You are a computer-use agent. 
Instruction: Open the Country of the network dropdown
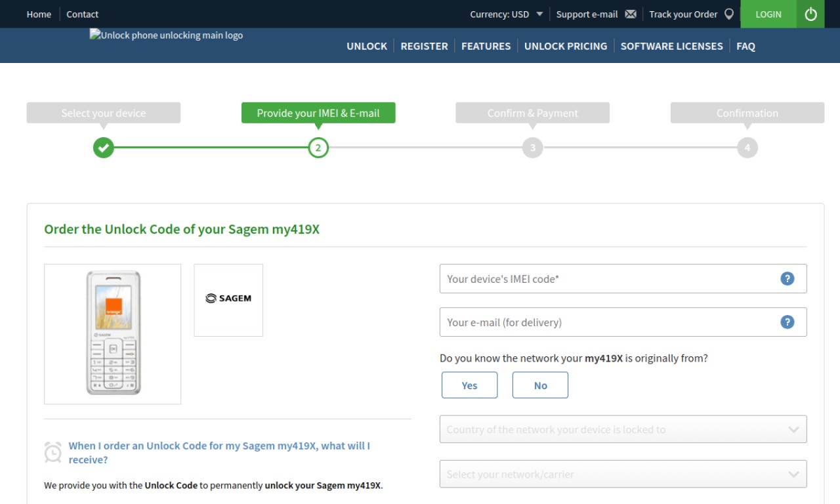[623, 429]
